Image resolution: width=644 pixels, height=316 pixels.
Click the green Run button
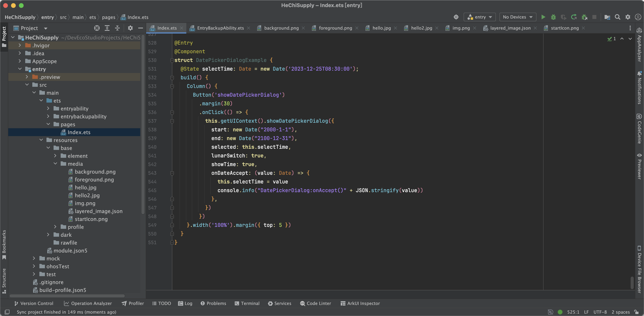pyautogui.click(x=543, y=17)
